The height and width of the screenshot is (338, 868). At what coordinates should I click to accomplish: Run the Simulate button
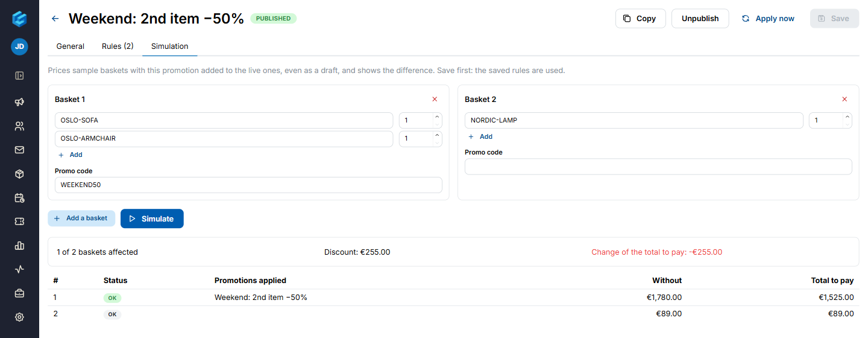point(152,218)
